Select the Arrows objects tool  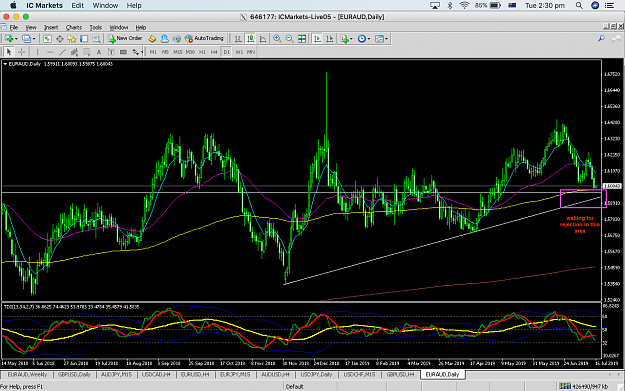(x=136, y=52)
